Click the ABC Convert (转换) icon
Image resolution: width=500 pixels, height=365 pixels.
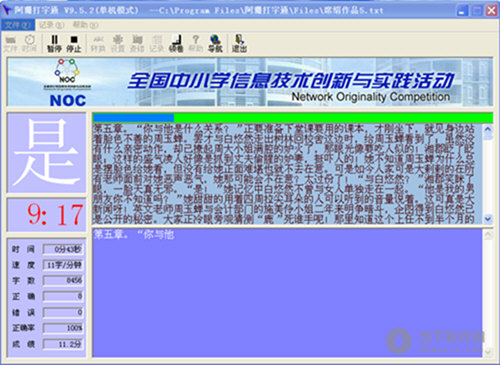coord(98,44)
